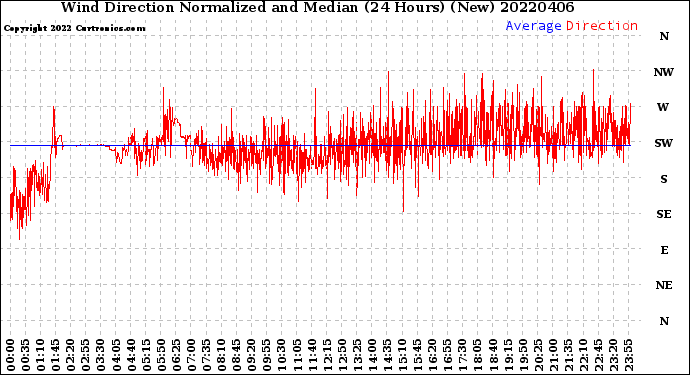The height and width of the screenshot is (375, 690).
Task: Click the 09:20 time label
Action: [252, 355]
